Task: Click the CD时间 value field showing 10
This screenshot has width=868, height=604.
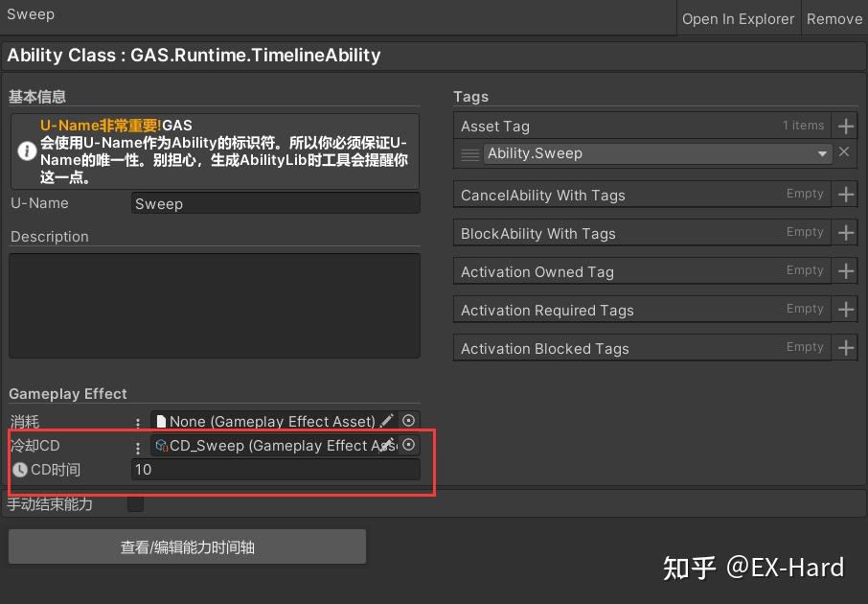Action: point(275,470)
